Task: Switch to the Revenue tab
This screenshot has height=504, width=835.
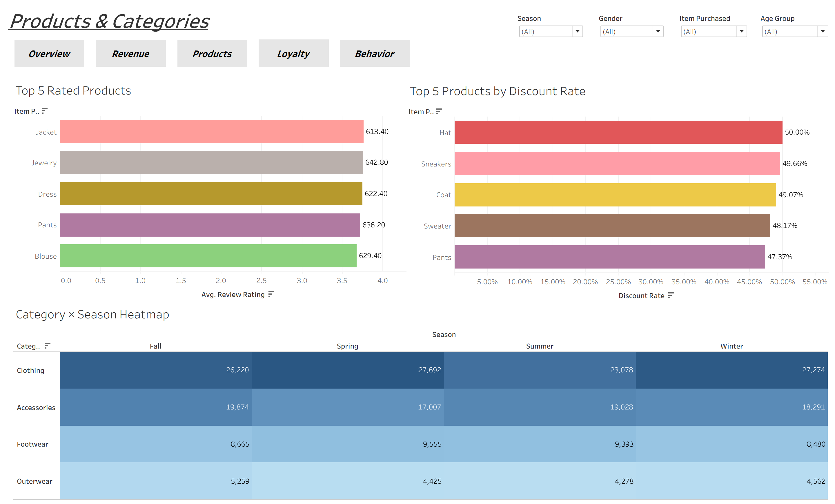Action: pos(130,54)
